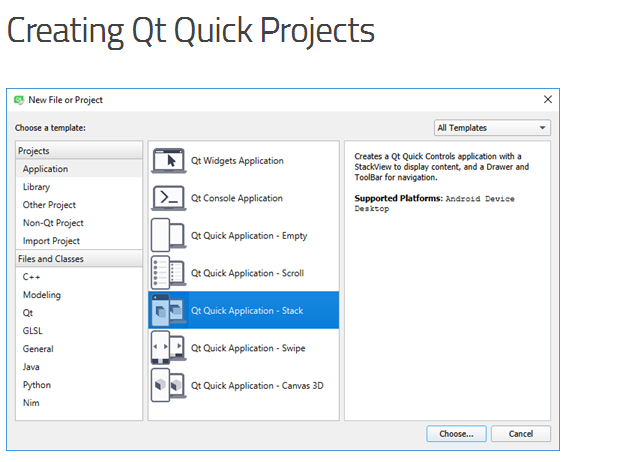642x462 pixels.
Task: Select the Application project category
Action: [x=79, y=169]
